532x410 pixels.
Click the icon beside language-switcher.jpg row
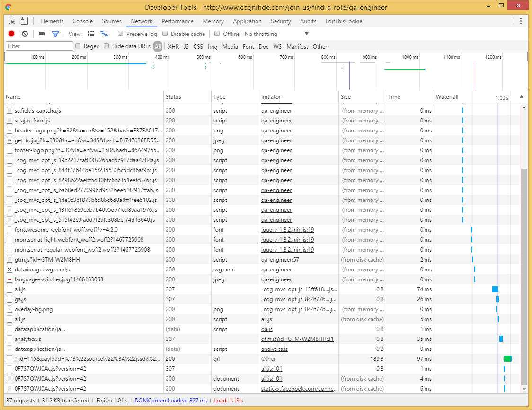pyautogui.click(x=9, y=279)
